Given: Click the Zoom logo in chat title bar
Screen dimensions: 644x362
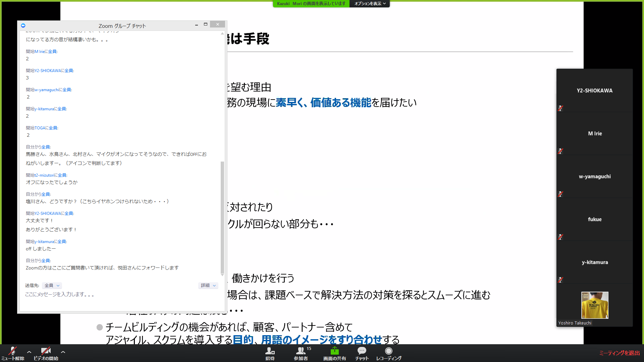Looking at the screenshot, I should point(23,25).
